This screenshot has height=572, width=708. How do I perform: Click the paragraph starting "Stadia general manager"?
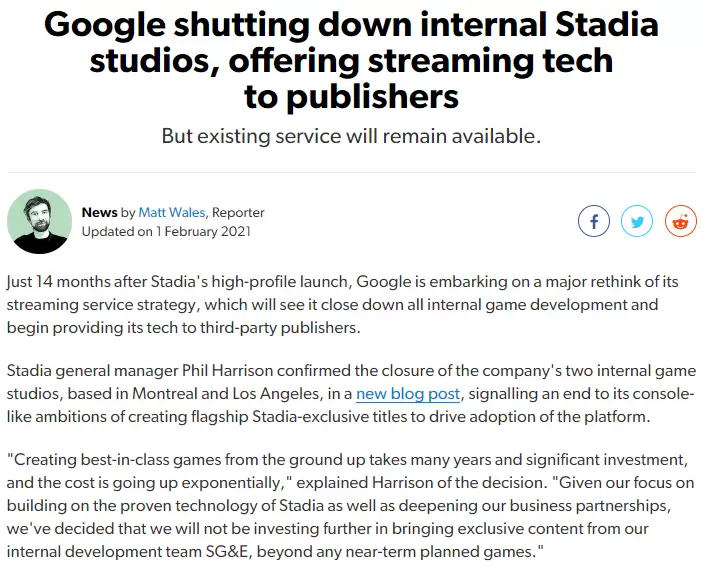[x=351, y=394]
